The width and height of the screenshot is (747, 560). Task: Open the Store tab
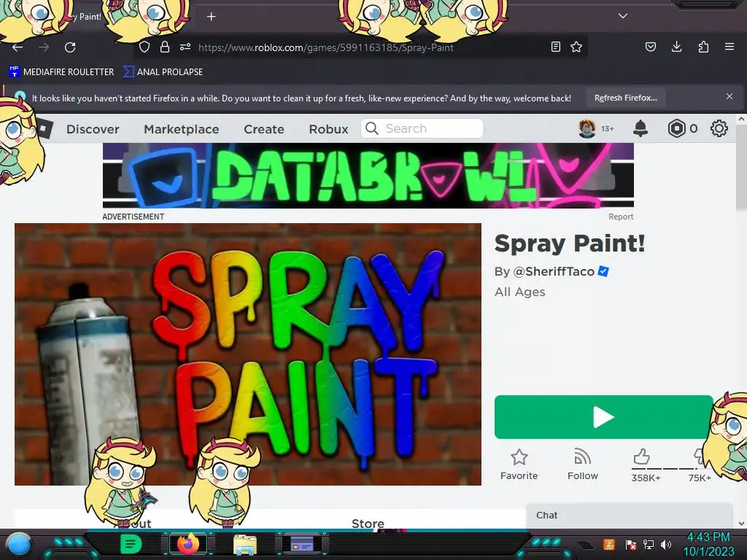[x=368, y=524]
